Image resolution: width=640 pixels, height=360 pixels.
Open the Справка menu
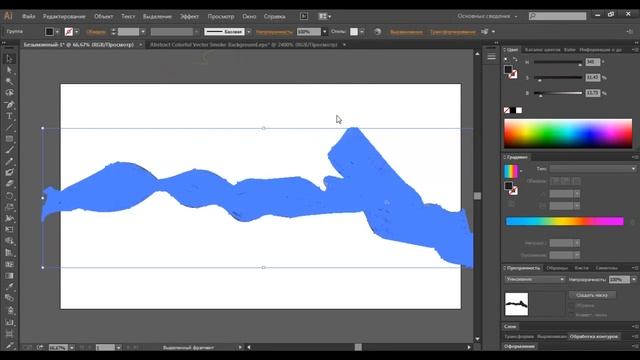274,16
